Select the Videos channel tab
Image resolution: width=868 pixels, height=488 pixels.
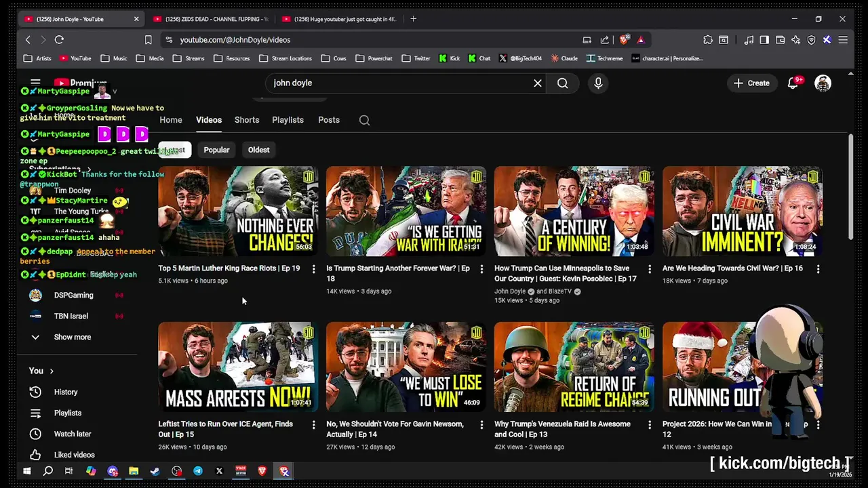click(209, 120)
